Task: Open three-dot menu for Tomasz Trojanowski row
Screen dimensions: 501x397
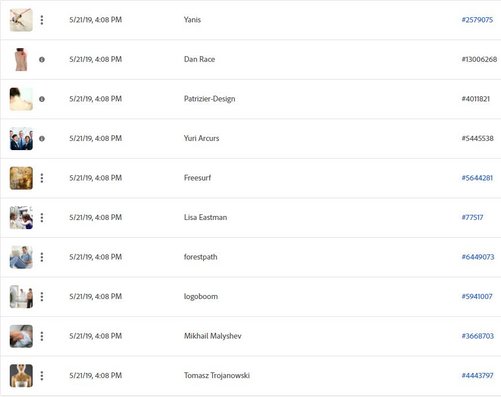Action: pyautogui.click(x=42, y=376)
